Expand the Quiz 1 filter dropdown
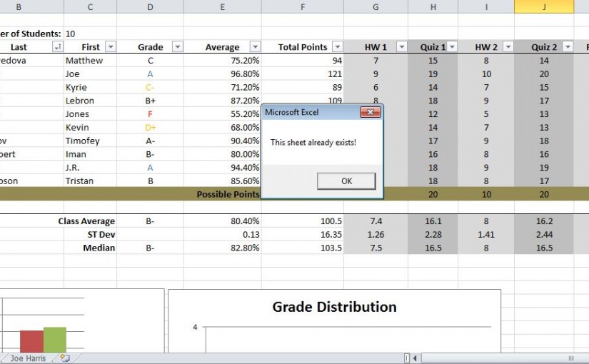Screen dimensions: 589x364 455,47
